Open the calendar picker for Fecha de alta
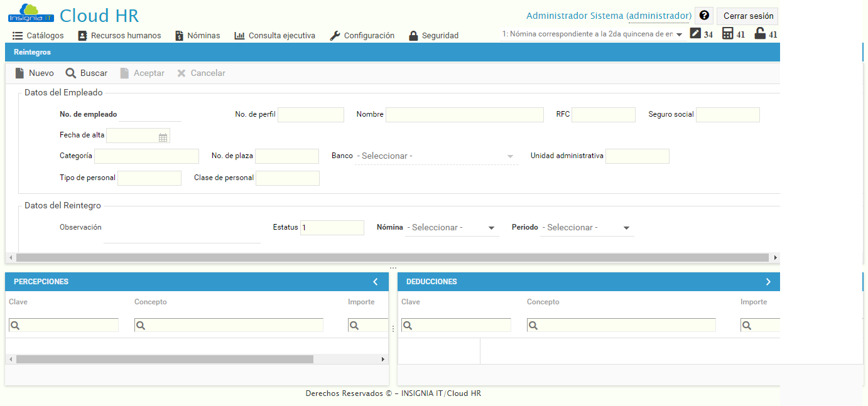Screen dimensions: 868x406 click(163, 135)
